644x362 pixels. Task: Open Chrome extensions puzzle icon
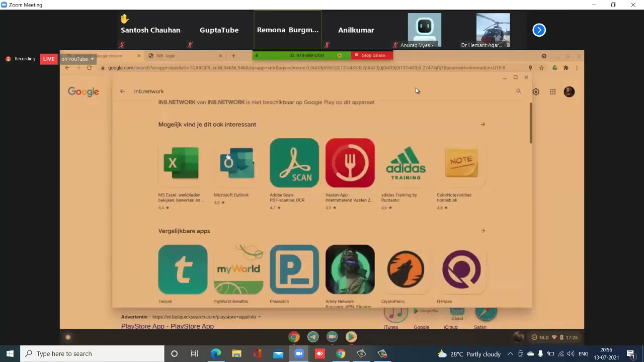click(x=566, y=68)
